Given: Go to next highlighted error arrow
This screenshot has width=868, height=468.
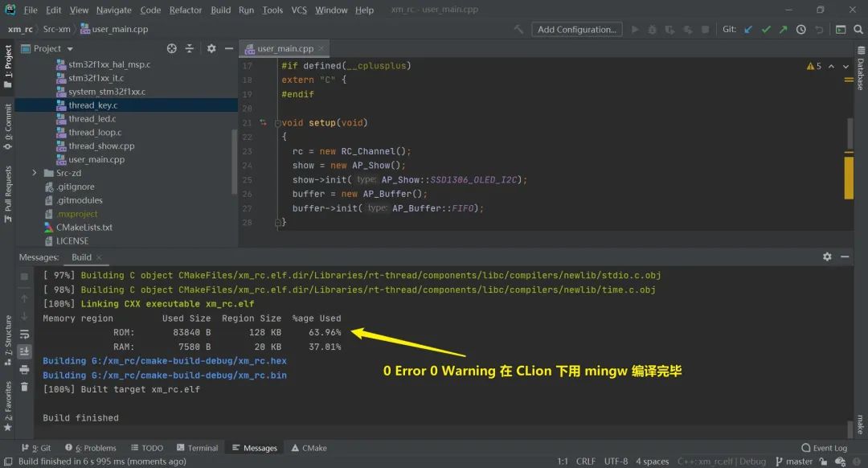Looking at the screenshot, I should [x=845, y=66].
